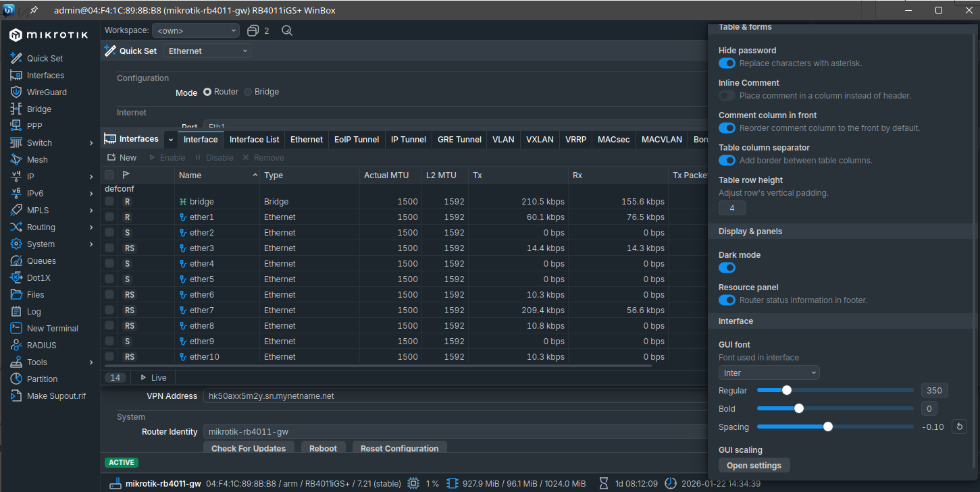Select the Bridge mode radio button
The width and height of the screenshot is (980, 492).
tap(248, 92)
